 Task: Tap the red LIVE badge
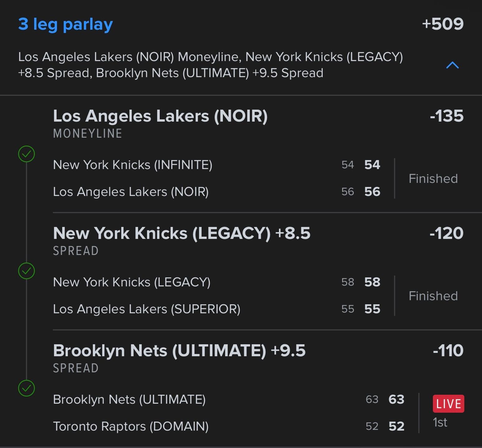448,404
